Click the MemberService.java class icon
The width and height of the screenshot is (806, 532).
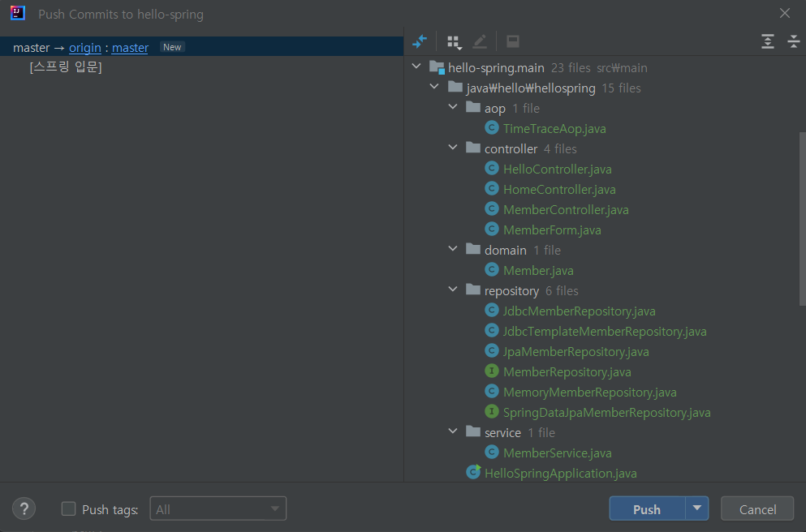tap(491, 453)
